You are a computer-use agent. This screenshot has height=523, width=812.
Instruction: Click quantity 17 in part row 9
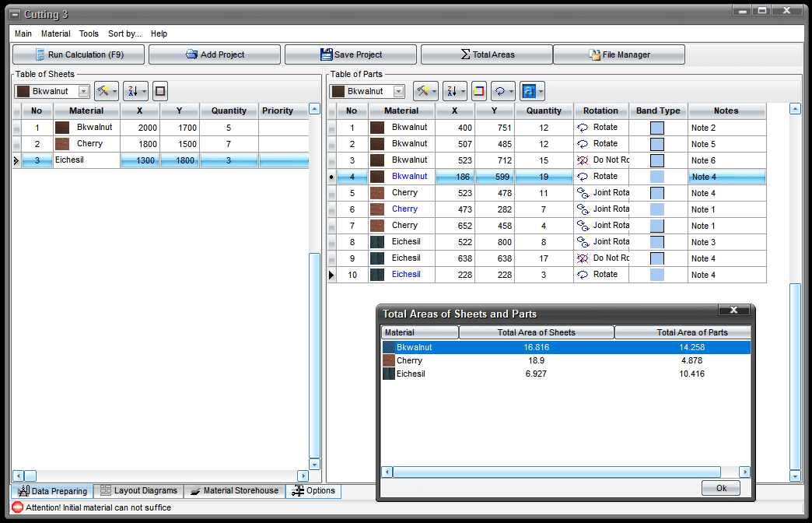544,258
